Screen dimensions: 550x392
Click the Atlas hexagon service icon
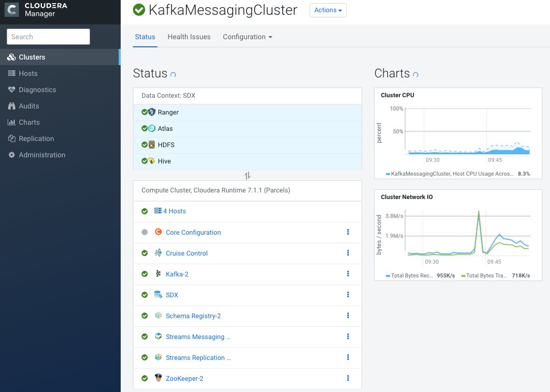click(x=152, y=128)
